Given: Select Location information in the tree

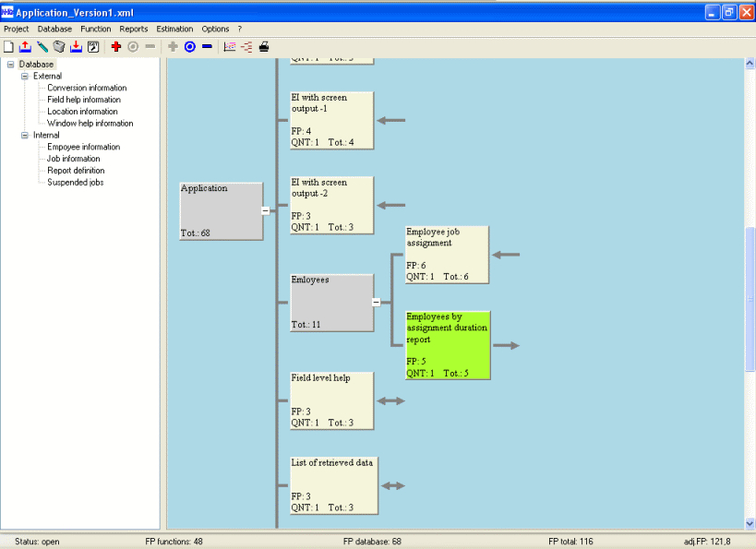Looking at the screenshot, I should (82, 112).
